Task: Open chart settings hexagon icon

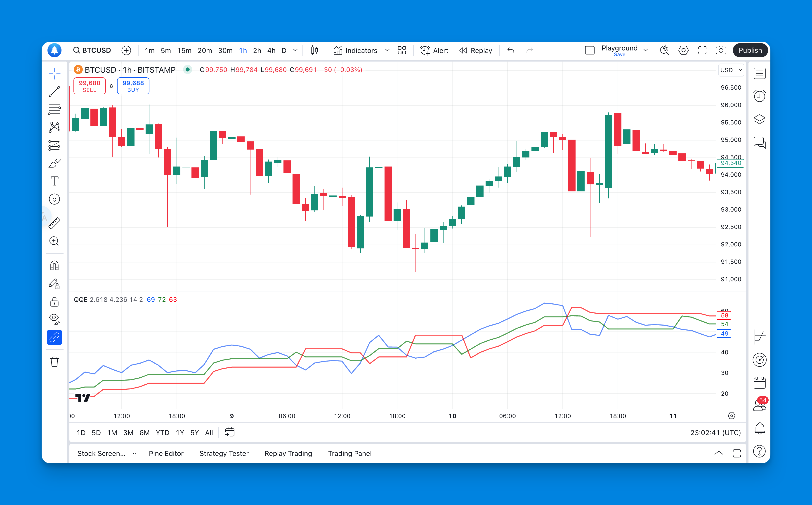Action: [x=684, y=50]
